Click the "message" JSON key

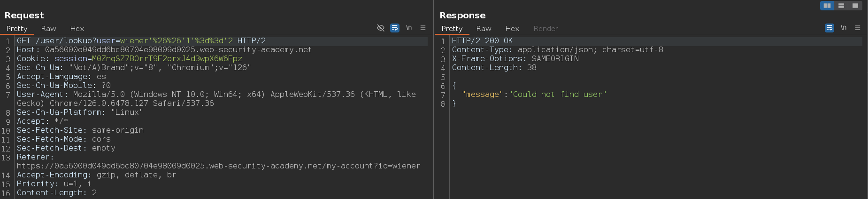[483, 95]
